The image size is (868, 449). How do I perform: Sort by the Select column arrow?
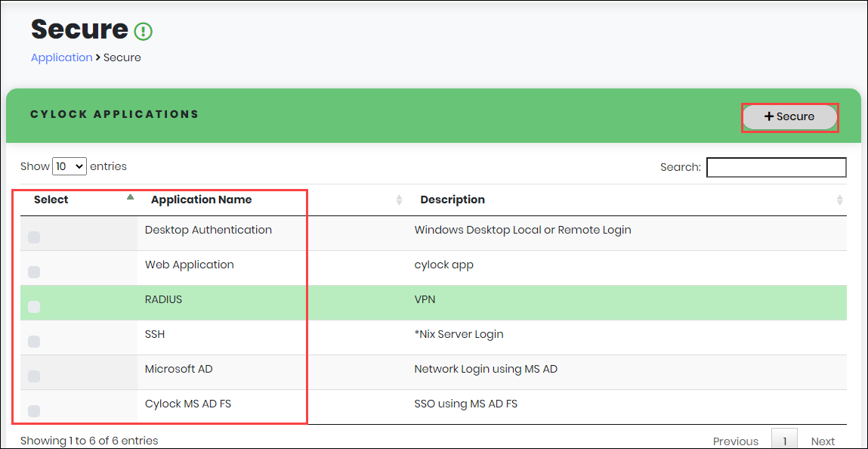click(x=130, y=197)
